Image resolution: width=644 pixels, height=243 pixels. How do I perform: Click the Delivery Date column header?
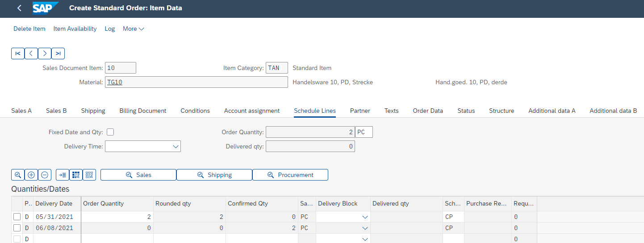coord(56,203)
